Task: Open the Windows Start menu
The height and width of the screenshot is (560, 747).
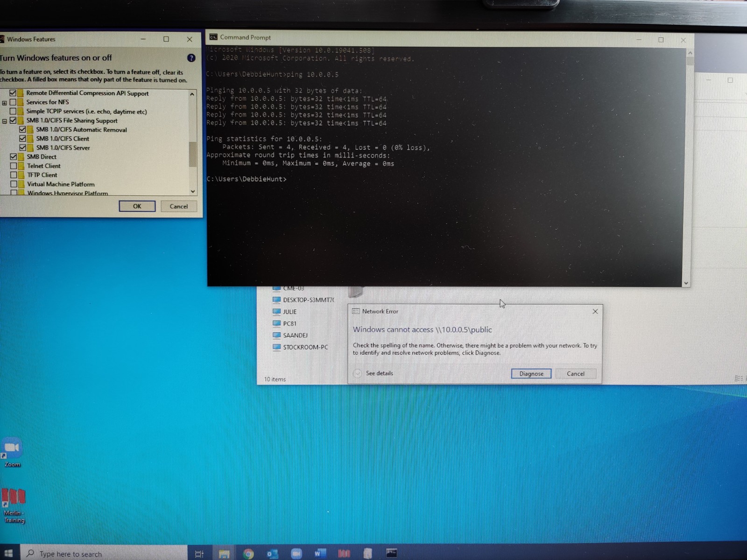Action: (x=8, y=553)
